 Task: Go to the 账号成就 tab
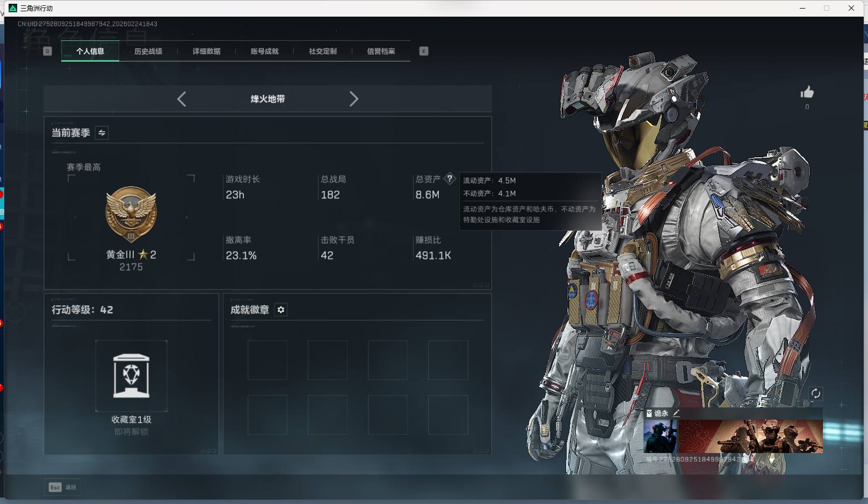pos(265,51)
